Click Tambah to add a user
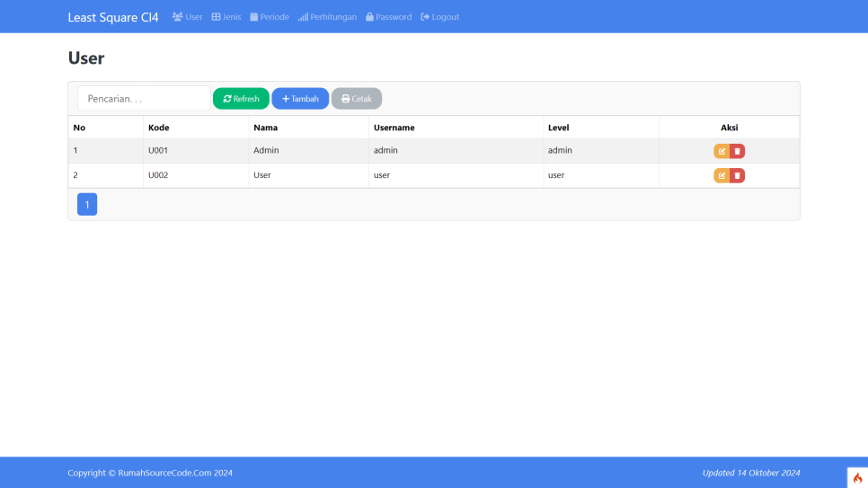This screenshot has height=488, width=868. [x=300, y=99]
